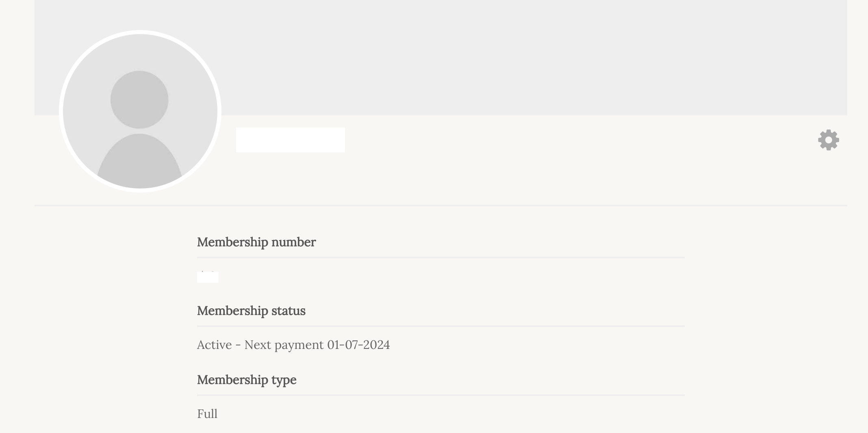Select the Full membership type value

coord(207,414)
